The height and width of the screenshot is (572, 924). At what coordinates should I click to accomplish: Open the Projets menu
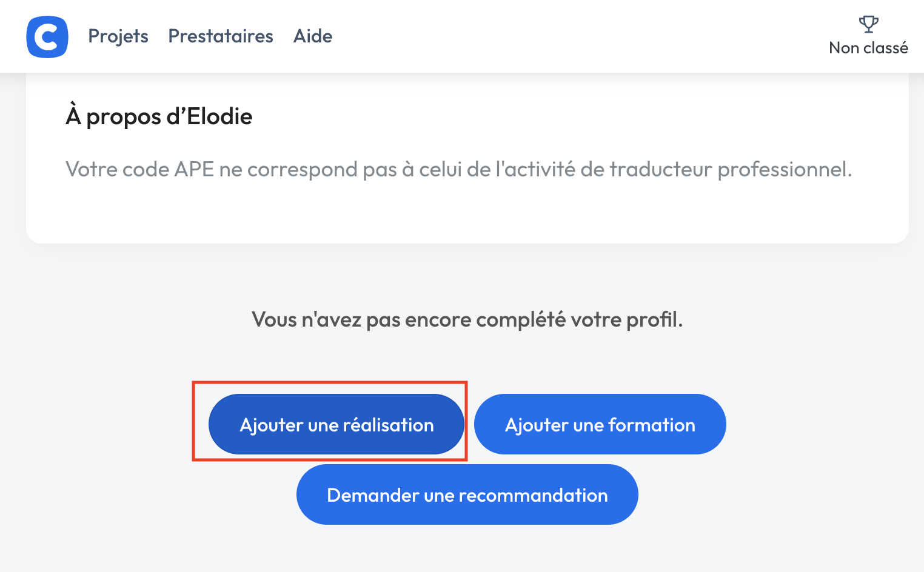[118, 36]
